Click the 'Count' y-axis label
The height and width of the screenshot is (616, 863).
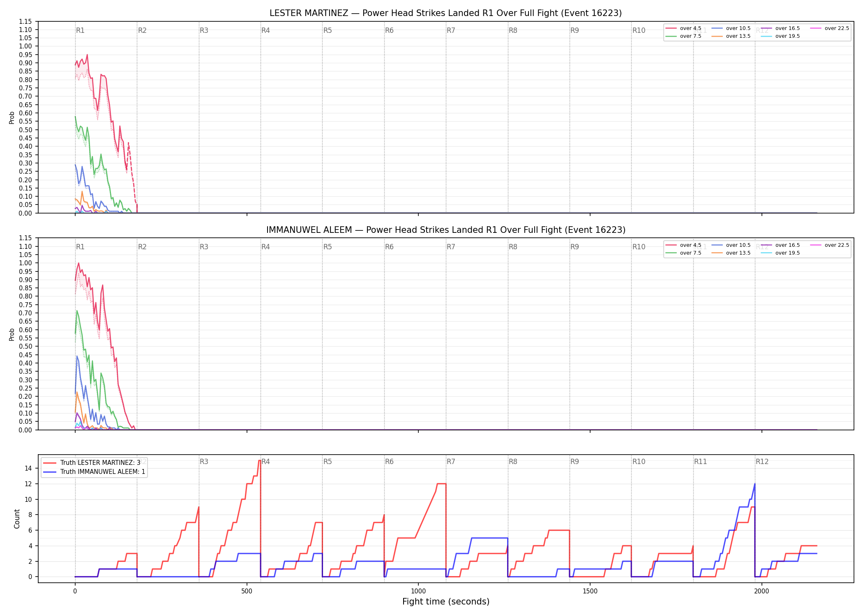pyautogui.click(x=17, y=519)
